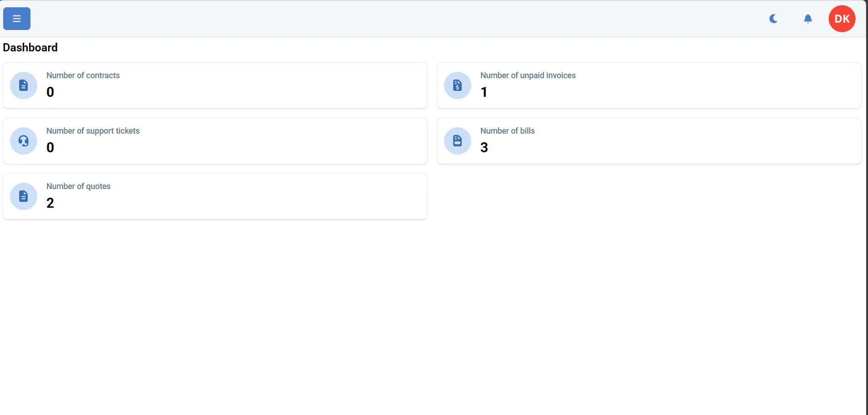Select the quotes document icon
This screenshot has height=415, width=868.
(23, 196)
